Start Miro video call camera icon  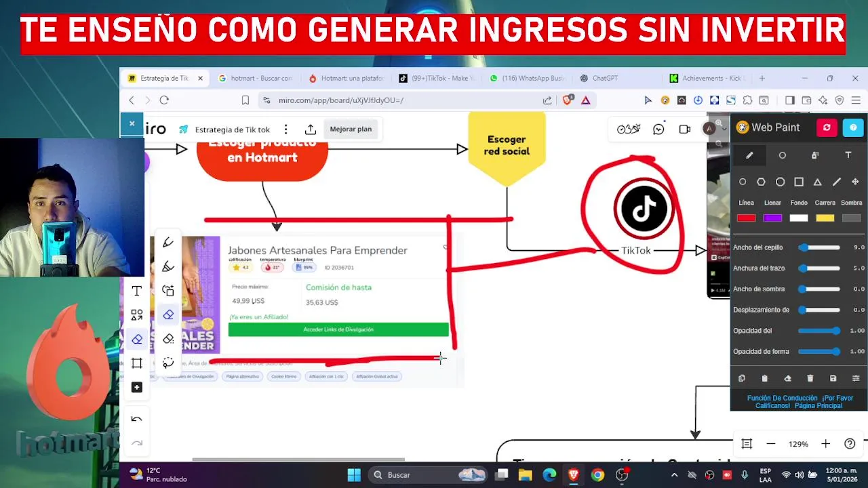click(685, 129)
